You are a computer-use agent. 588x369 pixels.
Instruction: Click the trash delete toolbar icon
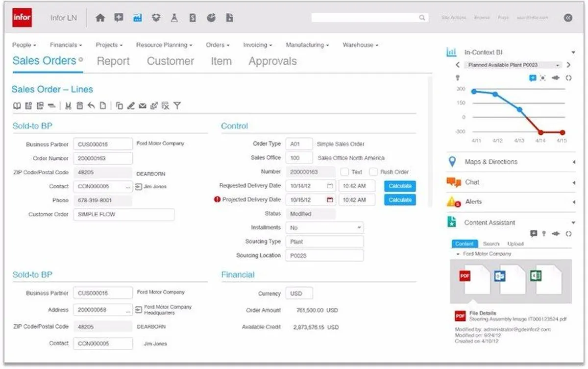[x=79, y=105]
